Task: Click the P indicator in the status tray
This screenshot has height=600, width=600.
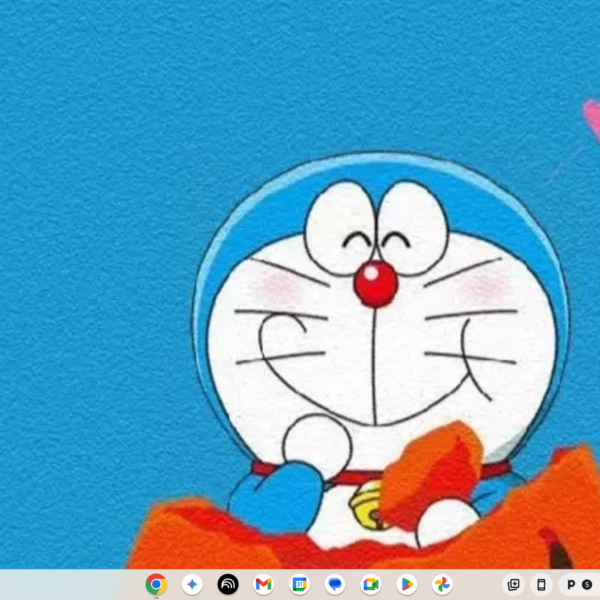Action: point(571,584)
